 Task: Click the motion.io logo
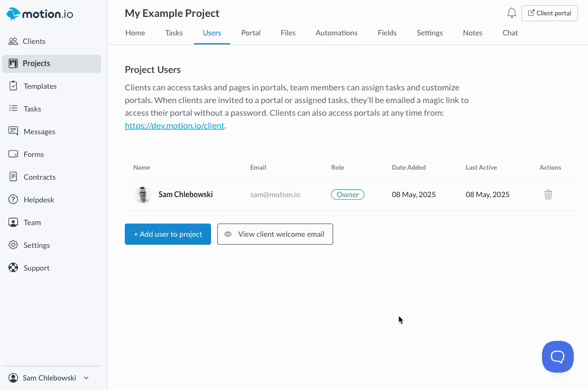coord(40,14)
